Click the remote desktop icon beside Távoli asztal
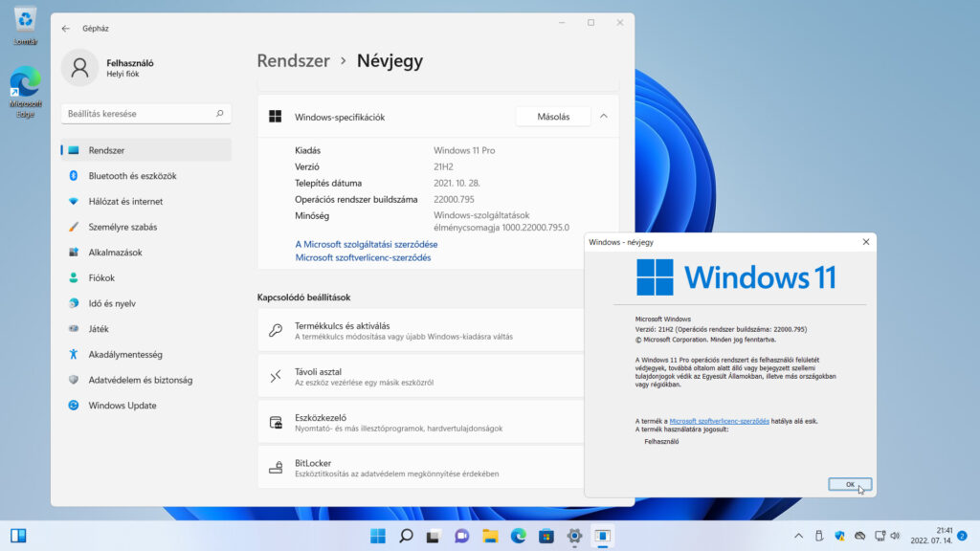This screenshot has height=551, width=980. pos(276,376)
